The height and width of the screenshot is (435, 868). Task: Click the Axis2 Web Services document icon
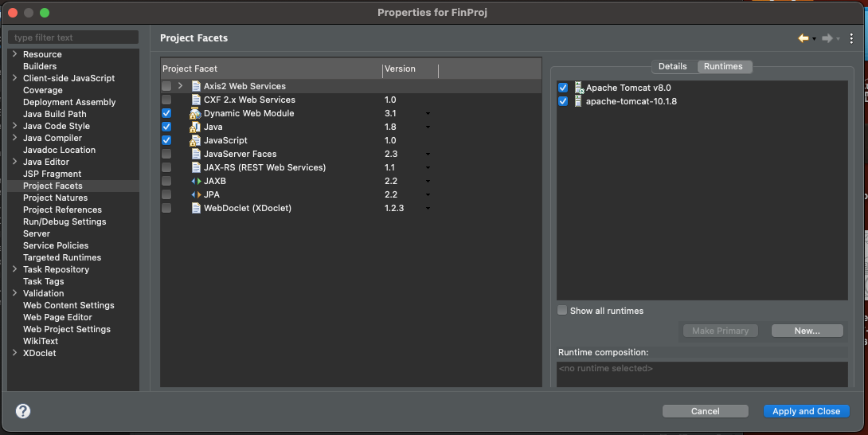(195, 86)
